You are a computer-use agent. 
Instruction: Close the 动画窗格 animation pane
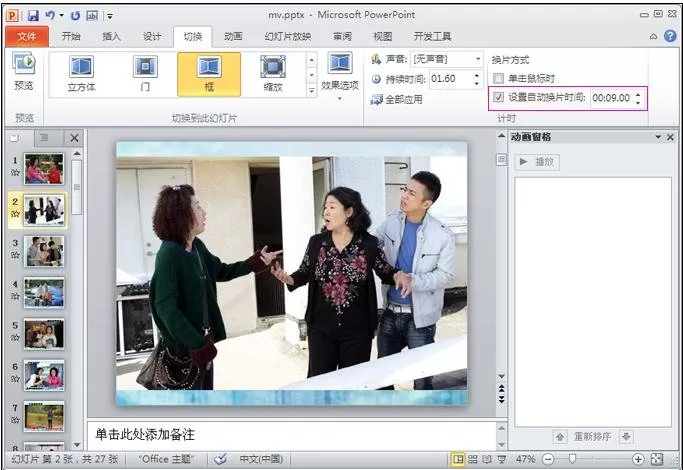pyautogui.click(x=670, y=137)
